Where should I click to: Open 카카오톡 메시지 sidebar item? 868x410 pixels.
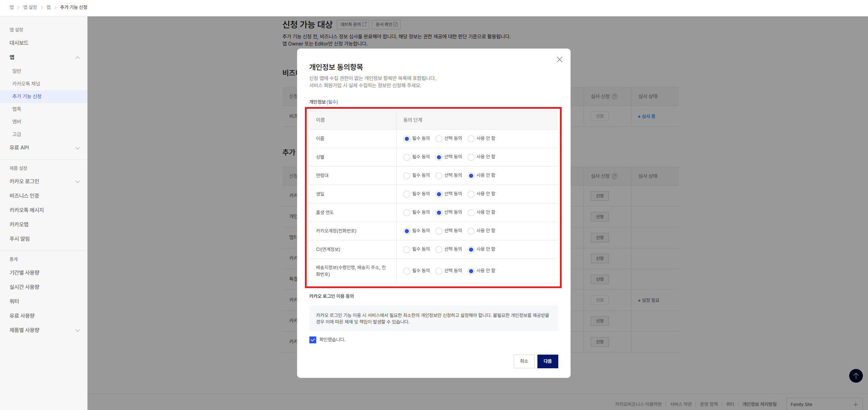(27, 210)
